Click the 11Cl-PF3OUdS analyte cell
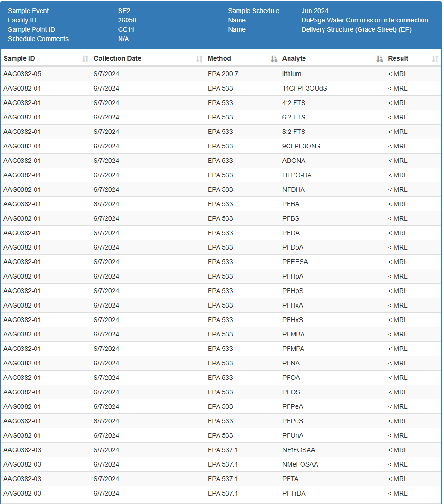 (x=304, y=88)
